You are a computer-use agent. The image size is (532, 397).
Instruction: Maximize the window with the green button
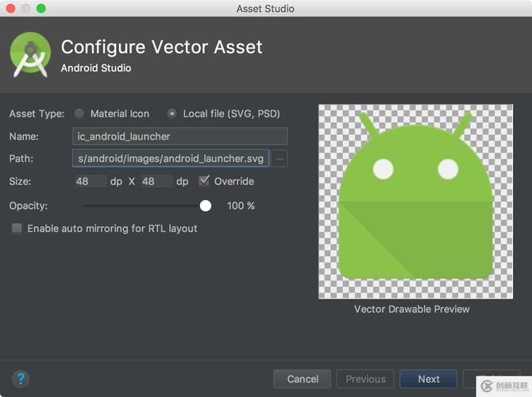tap(40, 9)
